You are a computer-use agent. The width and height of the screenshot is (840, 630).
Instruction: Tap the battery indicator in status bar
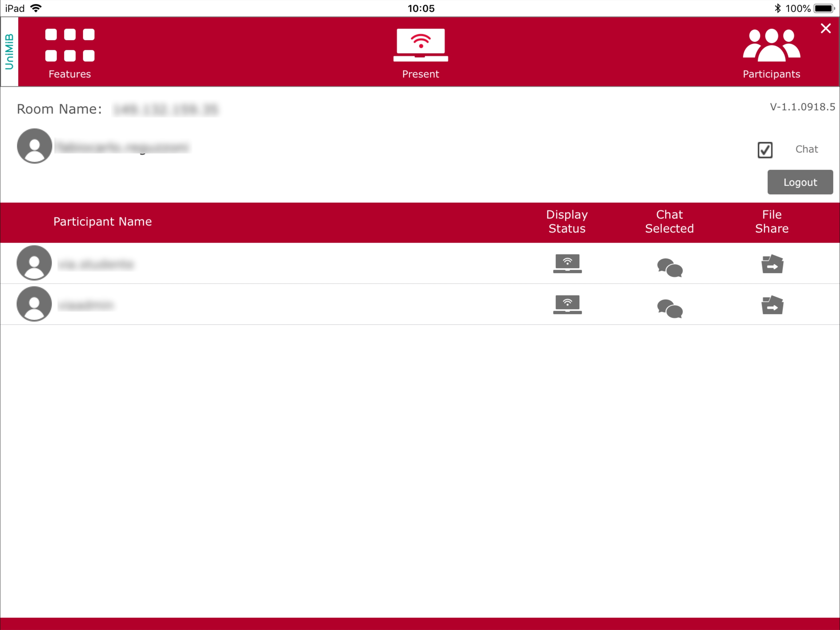pyautogui.click(x=824, y=8)
